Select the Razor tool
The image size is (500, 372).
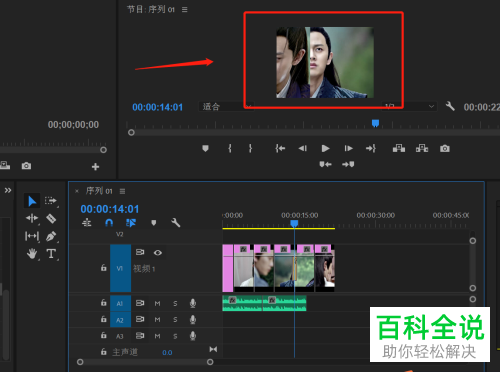51,219
